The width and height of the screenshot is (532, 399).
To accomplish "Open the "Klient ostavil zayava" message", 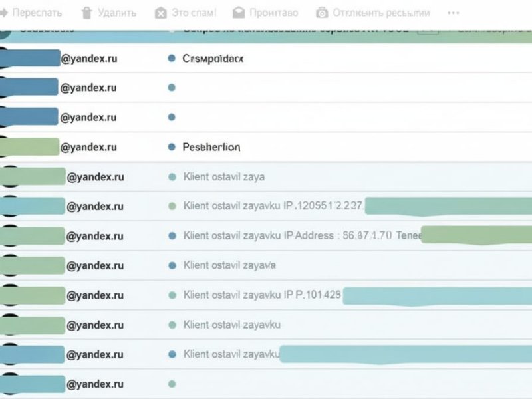I will [229, 265].
